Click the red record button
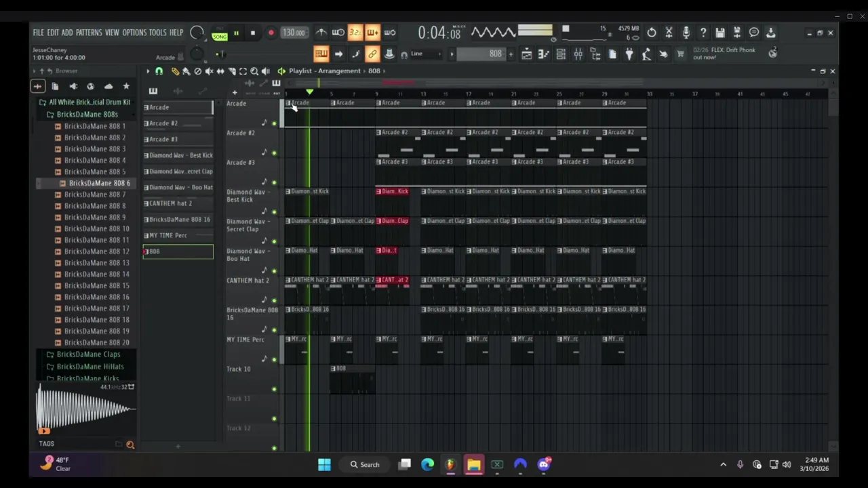868x488 pixels. [x=271, y=33]
